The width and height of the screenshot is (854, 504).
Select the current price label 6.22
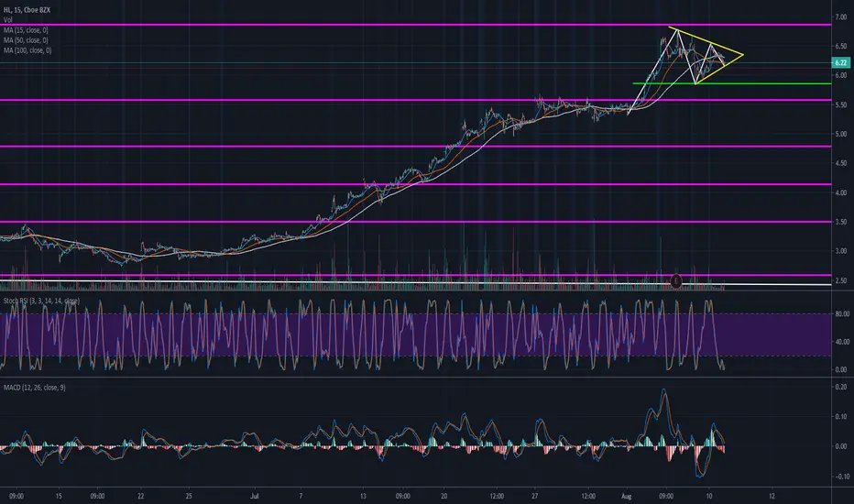coord(841,62)
